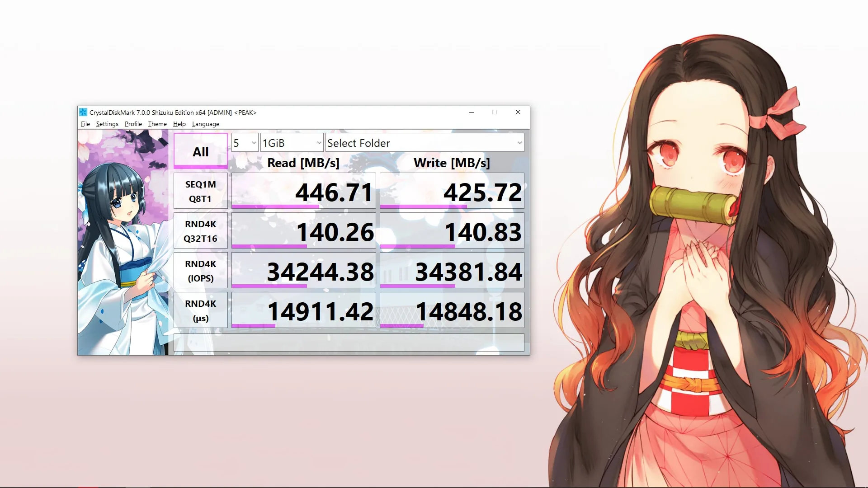Screen dimensions: 868x488
Task: Click the Shizuku character artwork panel
Action: [x=123, y=242]
